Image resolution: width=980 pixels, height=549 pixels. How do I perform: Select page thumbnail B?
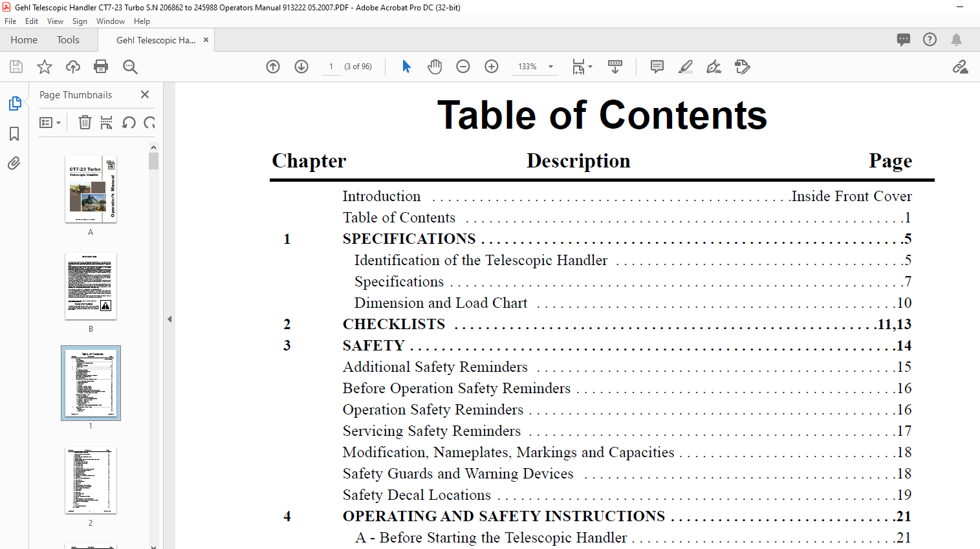[x=91, y=286]
